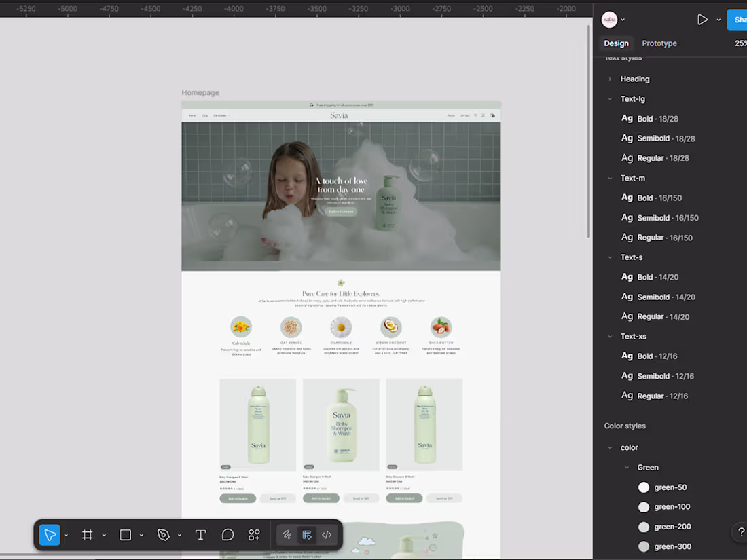This screenshot has width=747, height=560.
Task: Toggle Dev Mode code icon
Action: 327,535
